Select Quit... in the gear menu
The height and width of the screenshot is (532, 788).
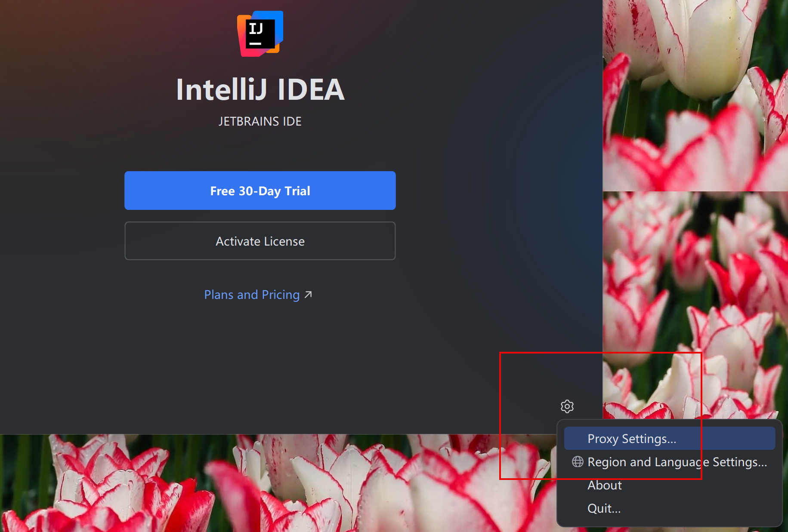[x=604, y=508]
